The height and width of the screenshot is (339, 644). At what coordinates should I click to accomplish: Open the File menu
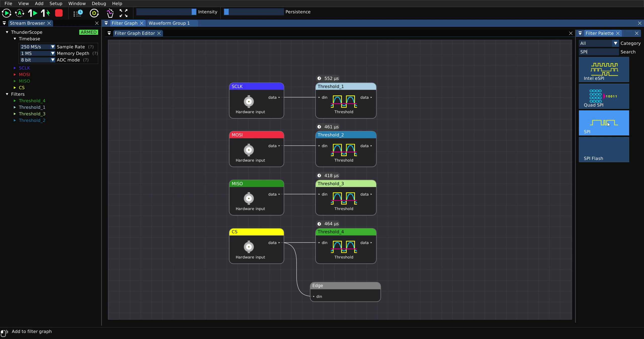pos(8,4)
